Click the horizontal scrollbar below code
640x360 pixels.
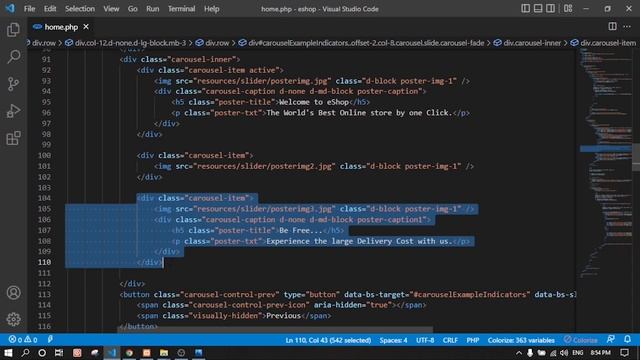click(276, 330)
